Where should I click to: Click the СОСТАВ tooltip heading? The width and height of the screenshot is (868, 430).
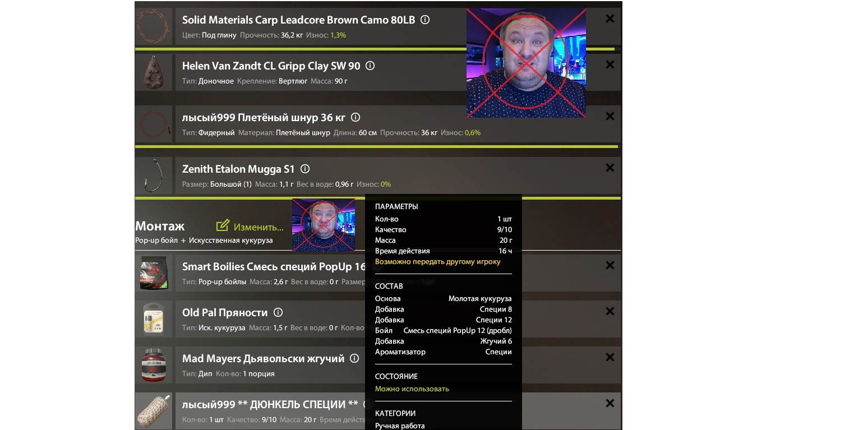click(x=389, y=286)
